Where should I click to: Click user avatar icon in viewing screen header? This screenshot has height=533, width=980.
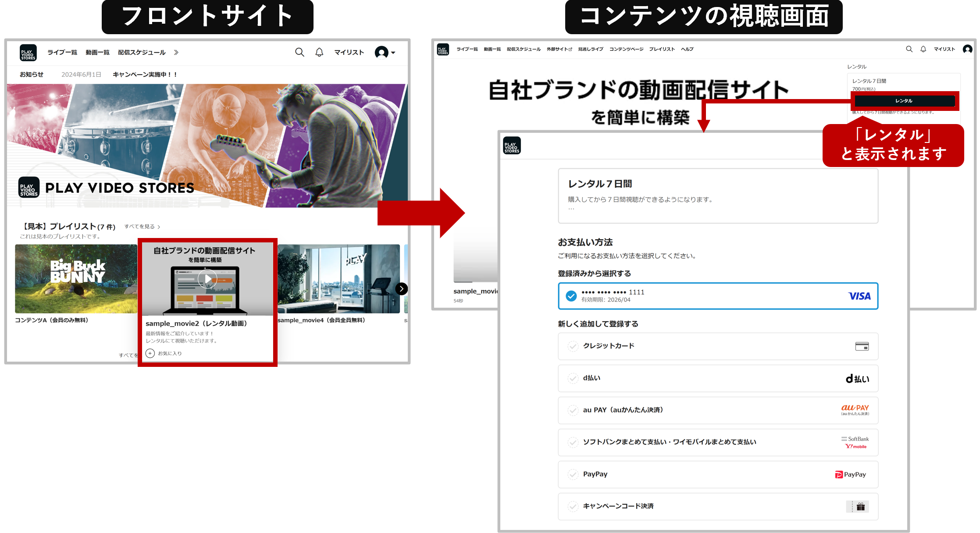pos(967,49)
